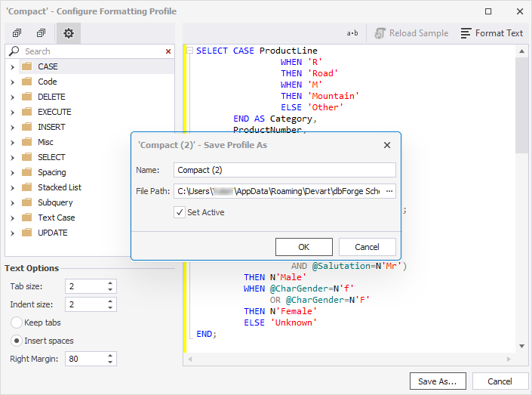Expand the Misc tree node
Screen dimensions: 532x395
click(13, 143)
